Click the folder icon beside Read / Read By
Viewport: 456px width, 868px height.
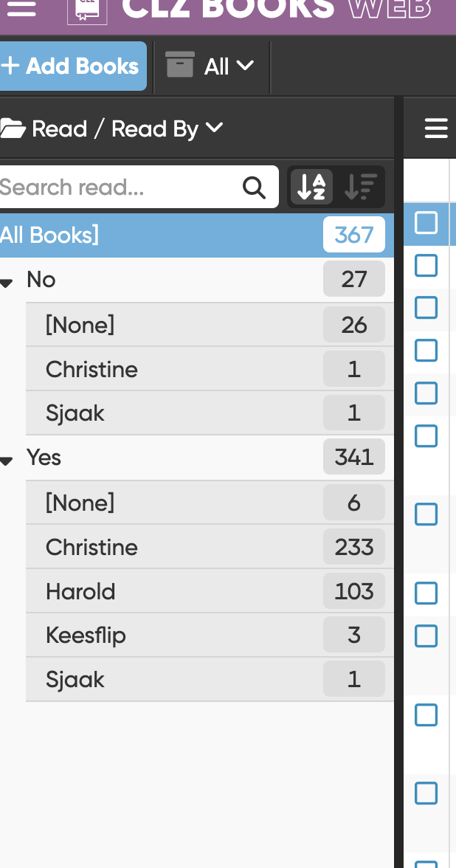(x=13, y=129)
